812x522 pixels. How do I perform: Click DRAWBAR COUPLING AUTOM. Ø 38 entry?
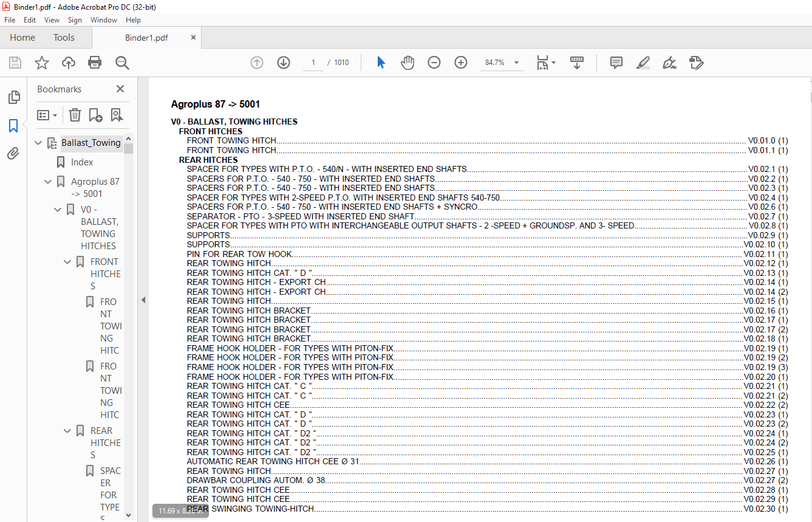click(x=487, y=480)
